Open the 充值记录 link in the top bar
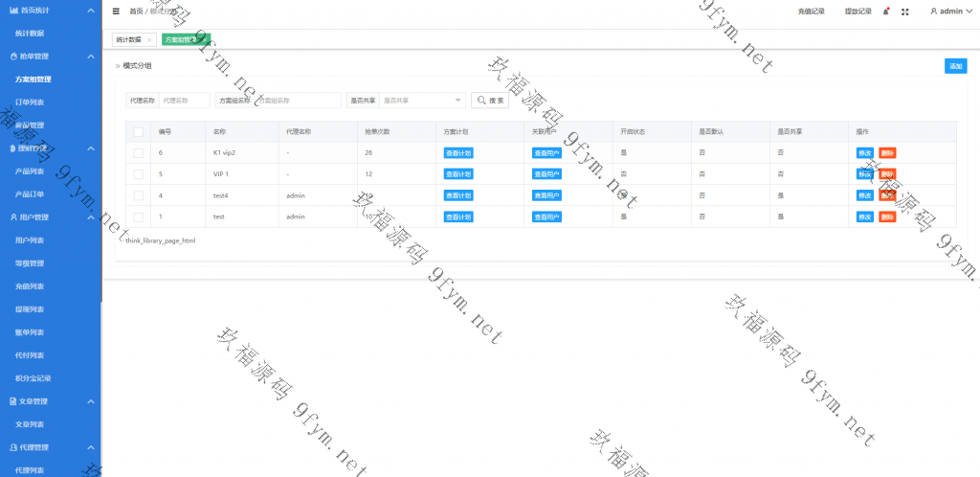 [812, 11]
